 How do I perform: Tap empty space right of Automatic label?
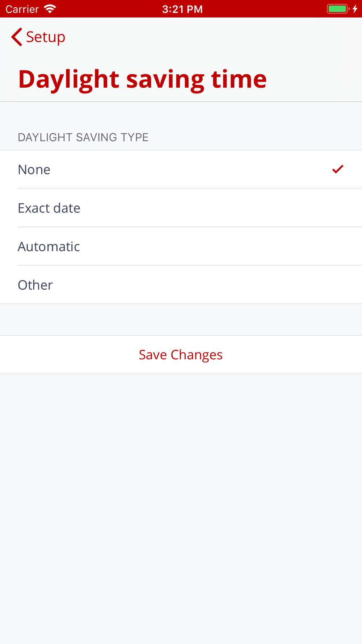[217, 246]
